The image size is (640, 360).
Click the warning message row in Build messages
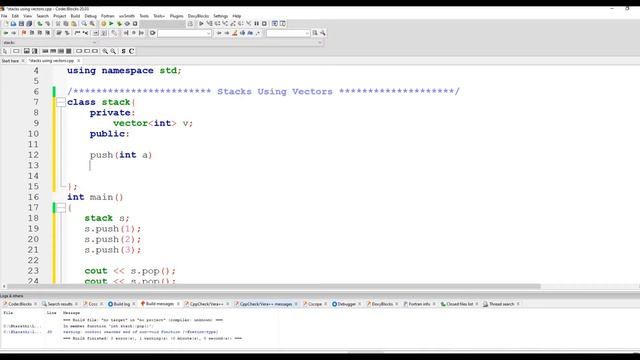pyautogui.click(x=140, y=332)
